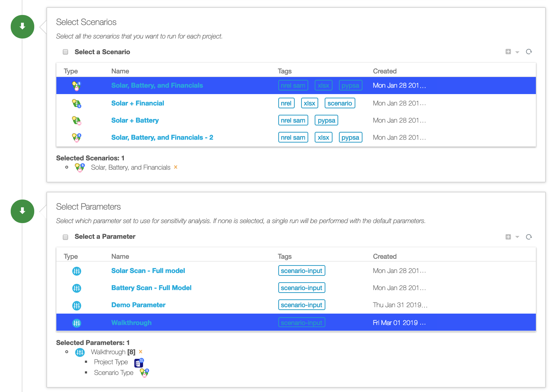
Task: Click the type icon of Solar + Battery row
Action: pyautogui.click(x=77, y=121)
